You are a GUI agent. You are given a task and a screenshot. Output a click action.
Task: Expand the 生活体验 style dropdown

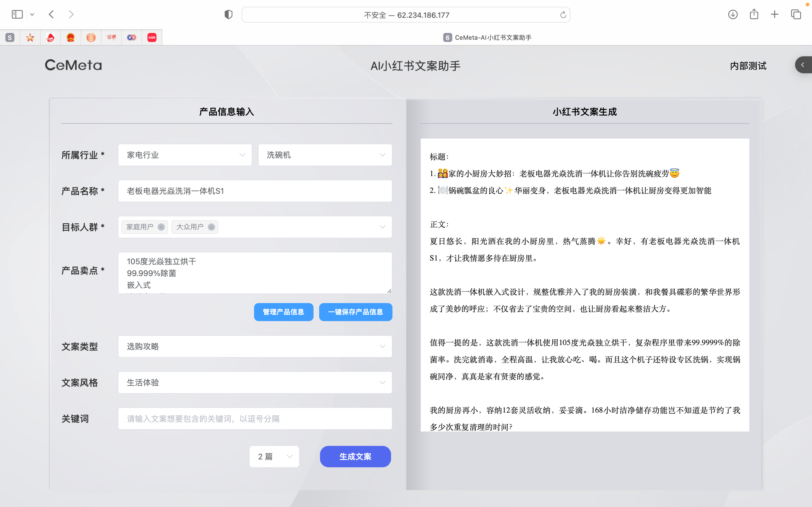click(255, 383)
